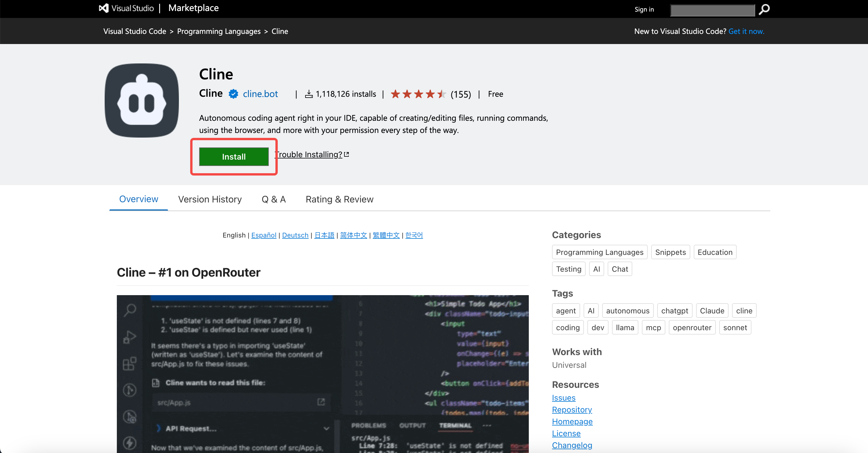Viewport: 868px width, 453px height.
Task: Click Sign in
Action: (644, 10)
